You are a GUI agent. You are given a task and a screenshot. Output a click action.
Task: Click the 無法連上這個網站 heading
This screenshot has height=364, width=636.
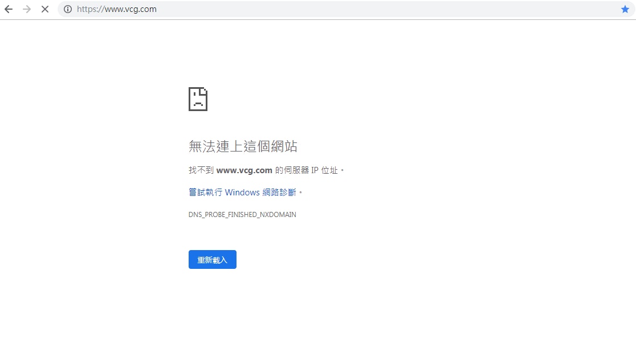pyautogui.click(x=243, y=146)
